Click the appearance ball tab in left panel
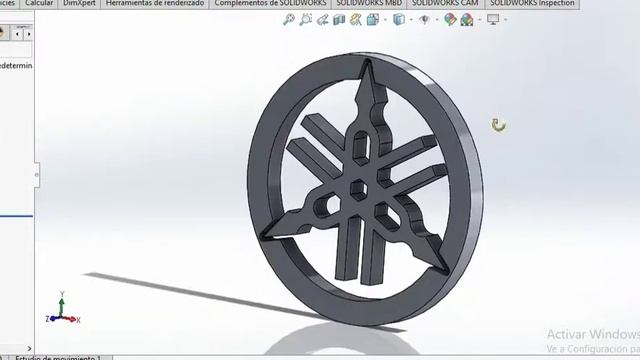640x360 pixels. point(2,33)
